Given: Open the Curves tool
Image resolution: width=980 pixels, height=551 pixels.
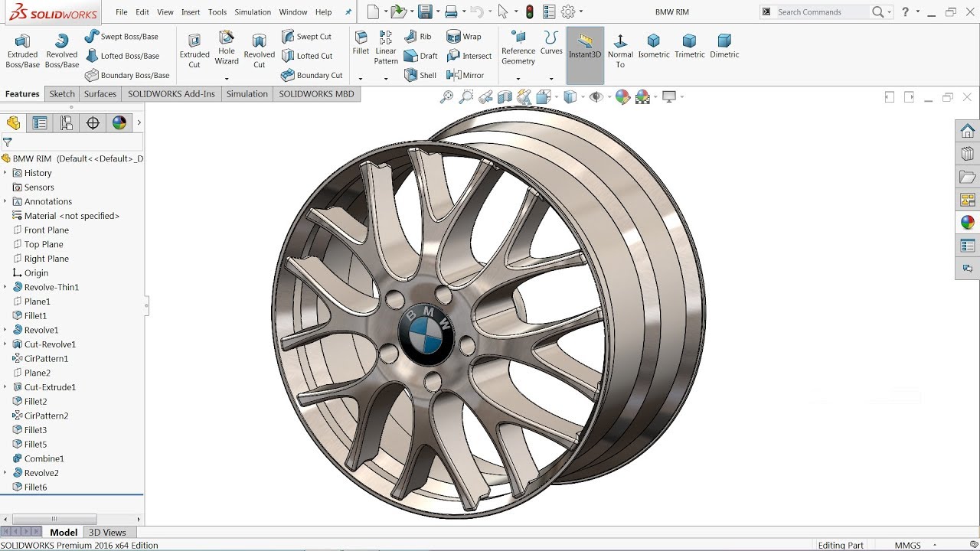Looking at the screenshot, I should 551,43.
